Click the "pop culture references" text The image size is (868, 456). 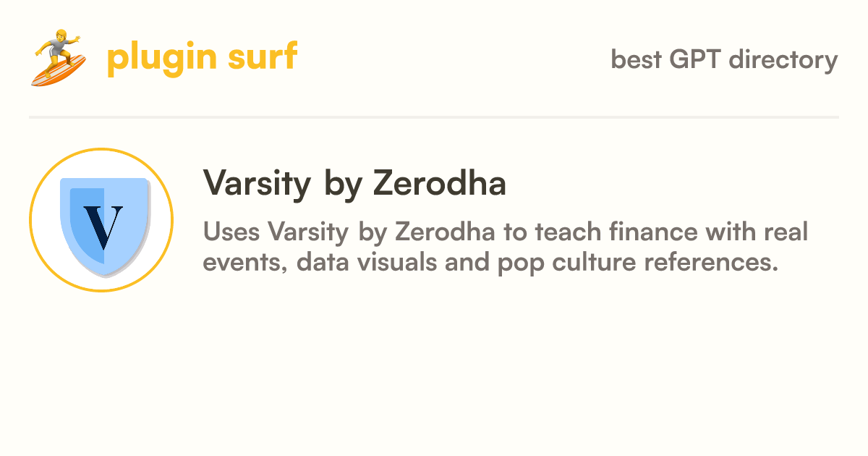[x=637, y=263]
